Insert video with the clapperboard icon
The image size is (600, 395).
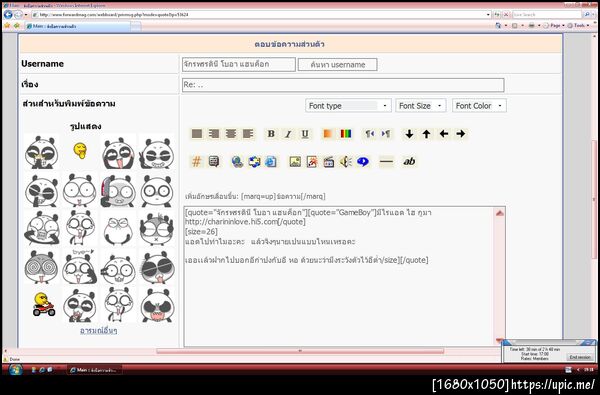point(329,162)
